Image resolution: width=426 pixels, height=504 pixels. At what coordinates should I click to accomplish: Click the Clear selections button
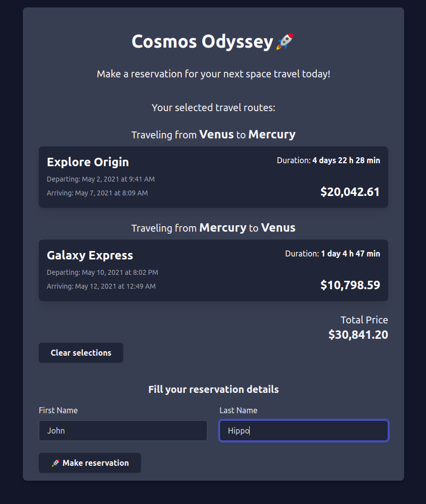click(x=80, y=352)
